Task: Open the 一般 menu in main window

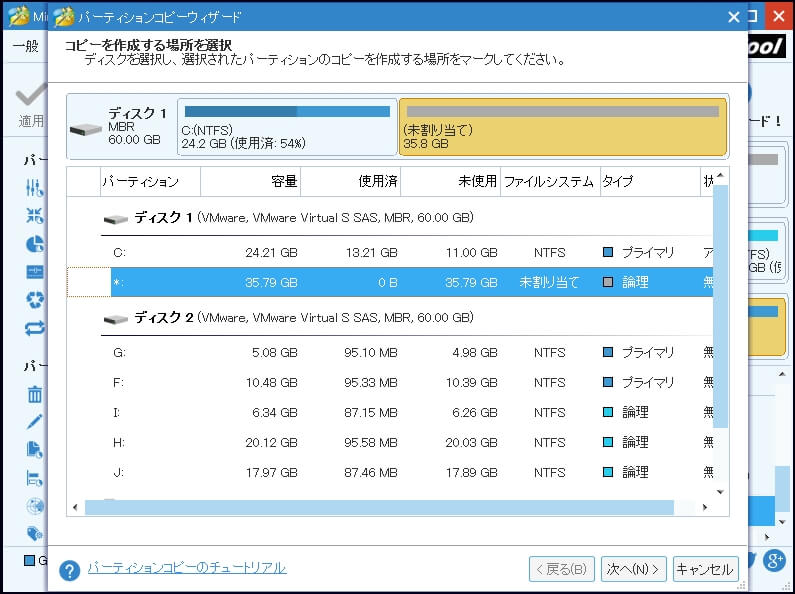Action: pyautogui.click(x=26, y=47)
